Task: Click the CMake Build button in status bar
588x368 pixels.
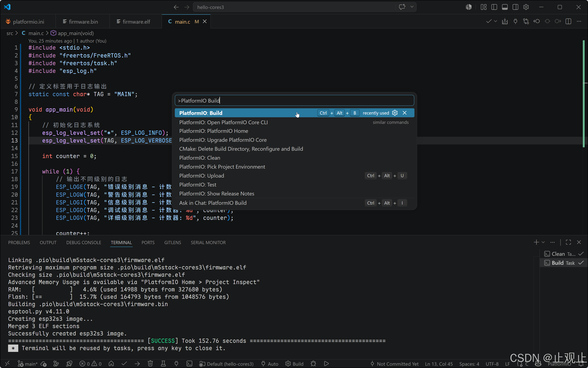Action: (x=295, y=364)
